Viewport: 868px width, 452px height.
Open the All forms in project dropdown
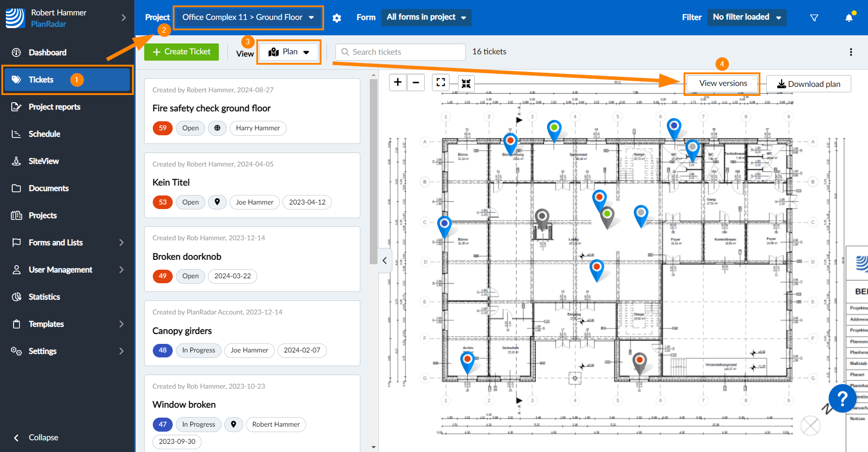pyautogui.click(x=426, y=17)
